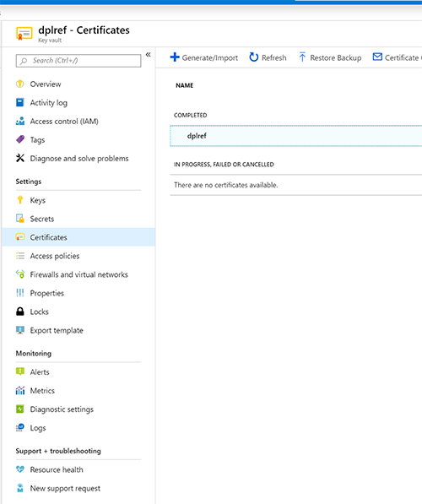The image size is (422, 504).
Task: Select Diagnose and solve problems
Action: point(78,158)
